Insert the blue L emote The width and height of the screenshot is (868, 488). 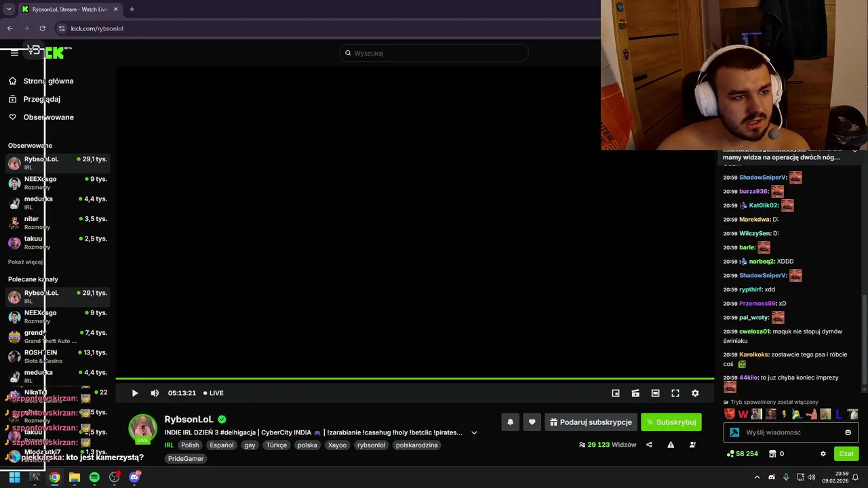pos(839,414)
